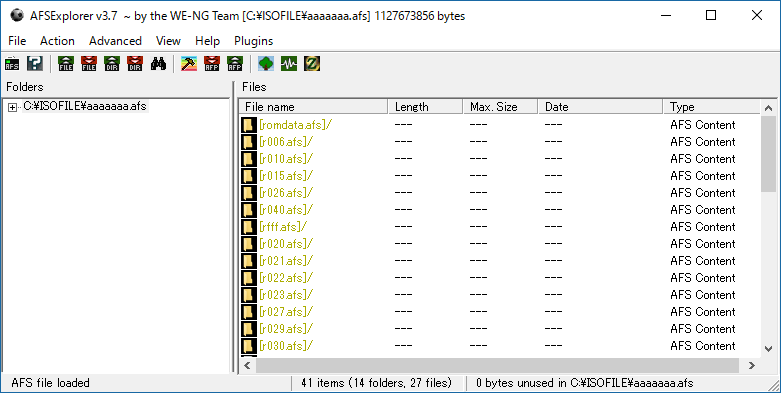781x393 pixels.
Task: Select the [r006.afs]/ entry
Action: click(x=286, y=141)
